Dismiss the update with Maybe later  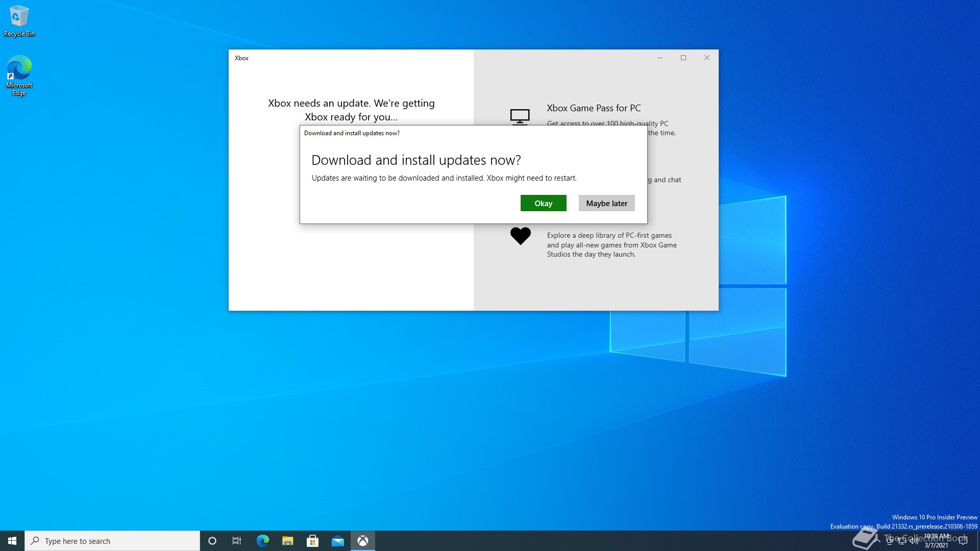coord(606,203)
